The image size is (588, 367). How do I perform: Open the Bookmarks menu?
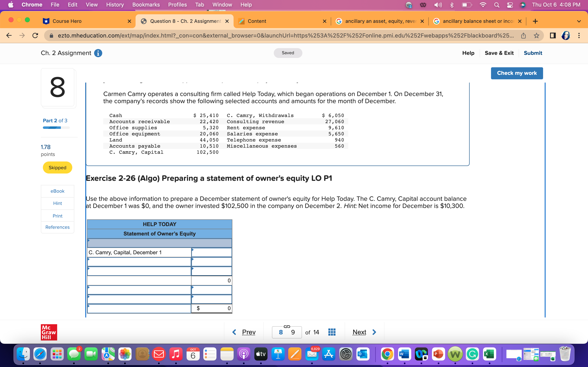click(146, 5)
